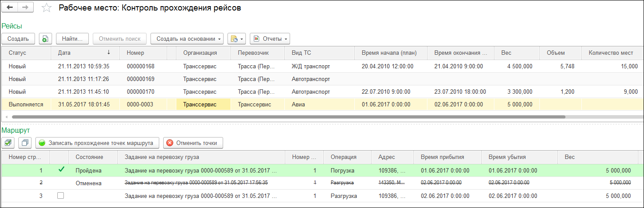Click the check all route points icon
644x208 pixels.
(x=8, y=143)
